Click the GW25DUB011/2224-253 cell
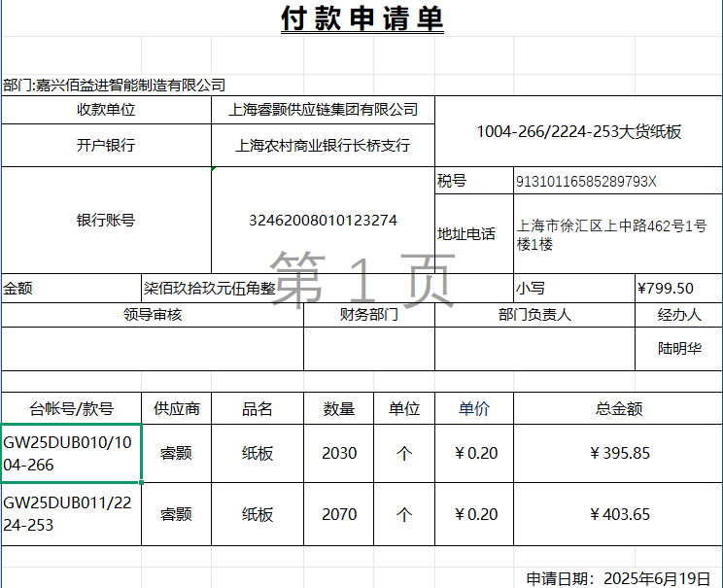This screenshot has width=723, height=588. click(x=71, y=514)
